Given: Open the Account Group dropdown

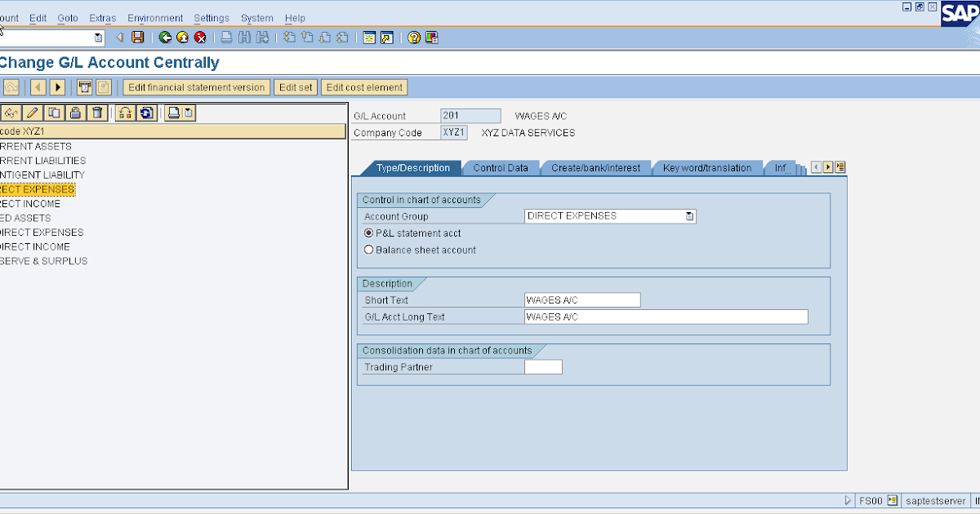Looking at the screenshot, I should [689, 215].
